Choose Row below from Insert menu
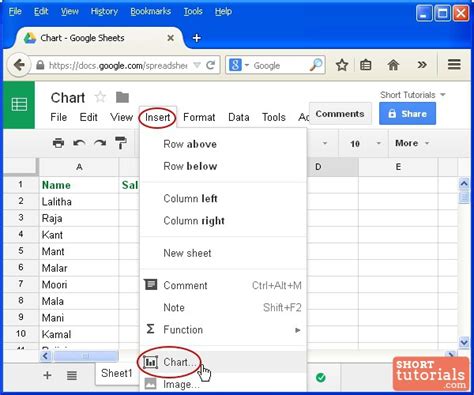Image resolution: width=474 pixels, height=395 pixels. (223, 166)
